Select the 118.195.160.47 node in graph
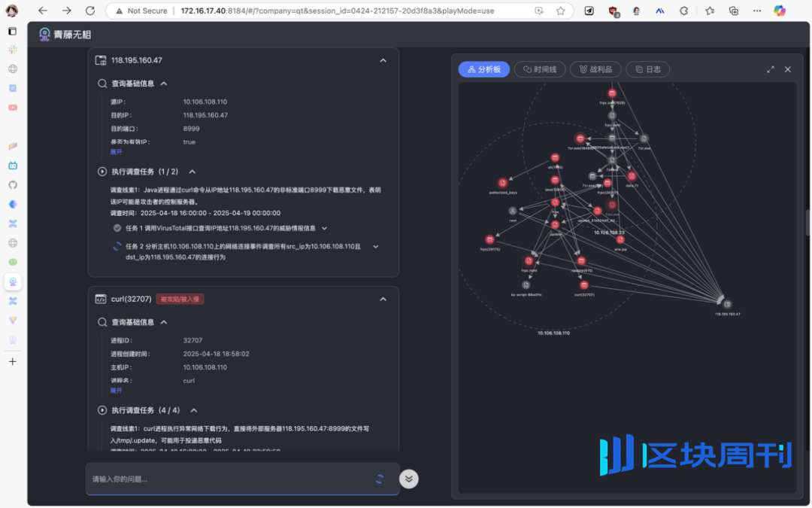 click(727, 304)
